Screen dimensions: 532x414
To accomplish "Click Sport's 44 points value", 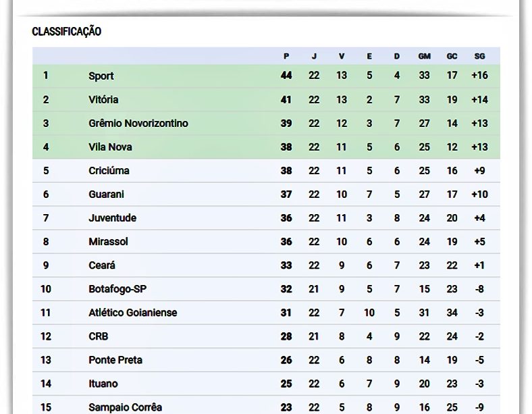I will 286,76.
